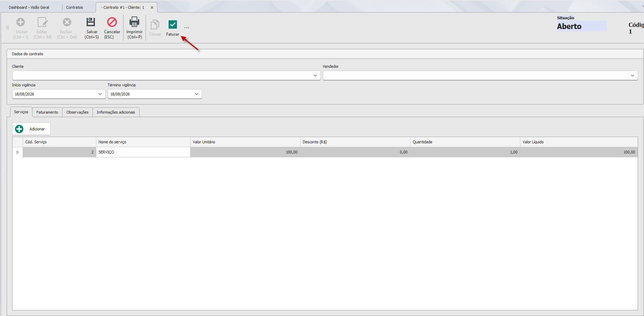
Task: Cancel editing with the Cancelar icon
Action: 112,23
